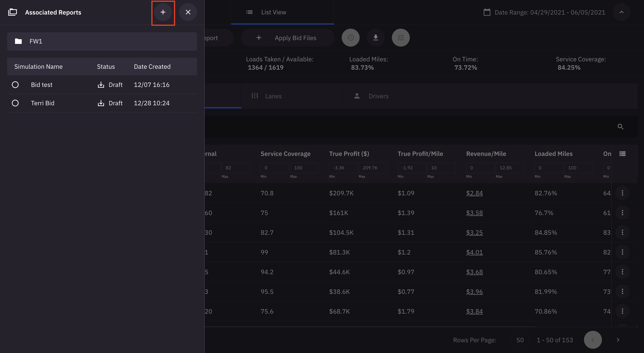Viewport: 644px width, 353px height.
Task: Click download icon beside Terri Bid draft
Action: 101,103
